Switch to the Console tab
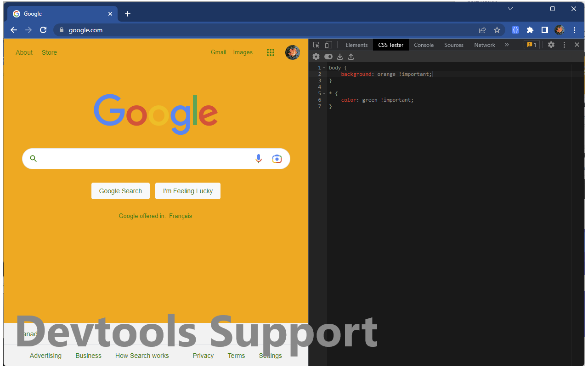The height and width of the screenshot is (368, 588). 424,45
